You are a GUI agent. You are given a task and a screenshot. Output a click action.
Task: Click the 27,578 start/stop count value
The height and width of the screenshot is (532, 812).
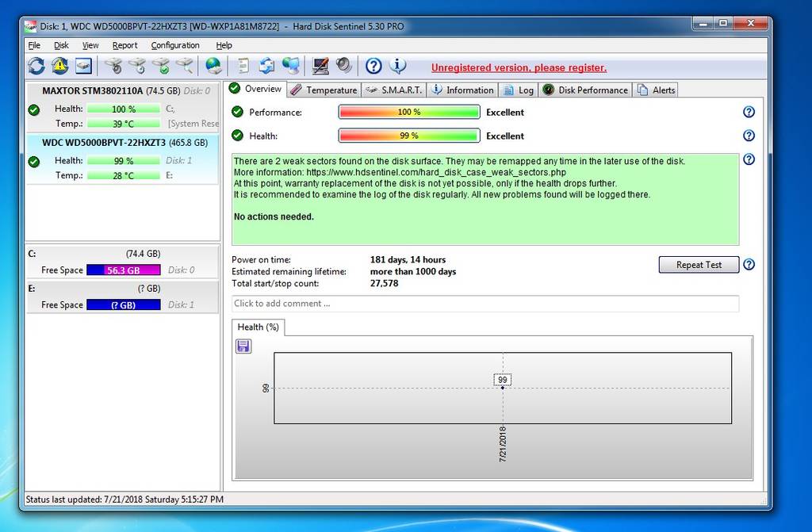click(x=384, y=283)
